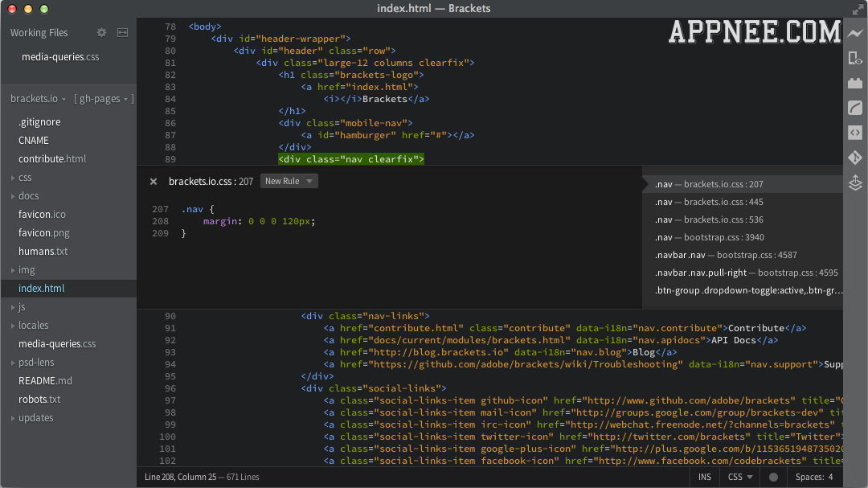
Task: Toggle Spaces indentation type in status bar
Action: [810, 477]
